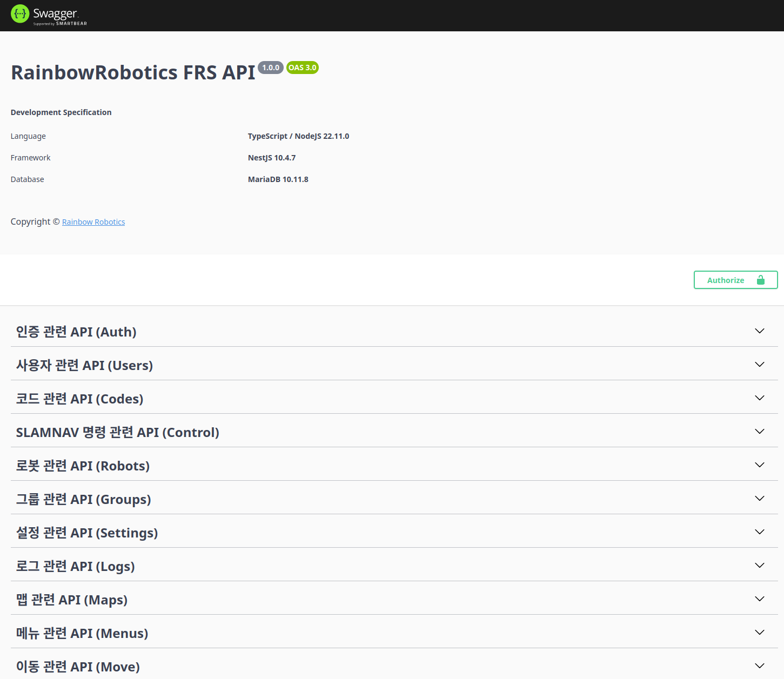Expand the Settings section chevron
The width and height of the screenshot is (784, 679).
760,532
